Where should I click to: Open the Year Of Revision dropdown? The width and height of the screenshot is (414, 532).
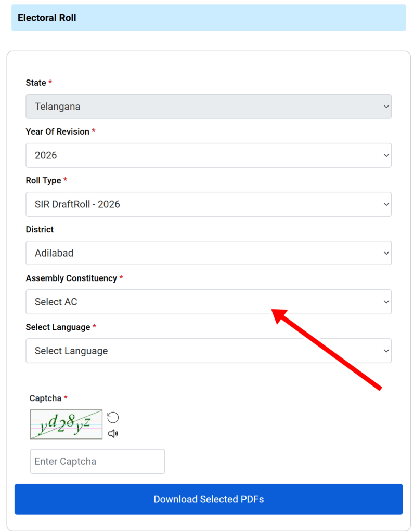(x=209, y=155)
